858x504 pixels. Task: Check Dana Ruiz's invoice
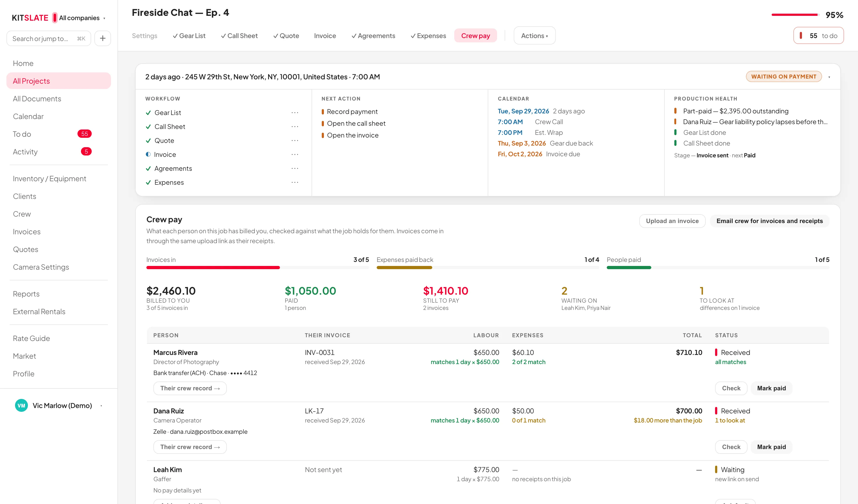click(x=731, y=447)
